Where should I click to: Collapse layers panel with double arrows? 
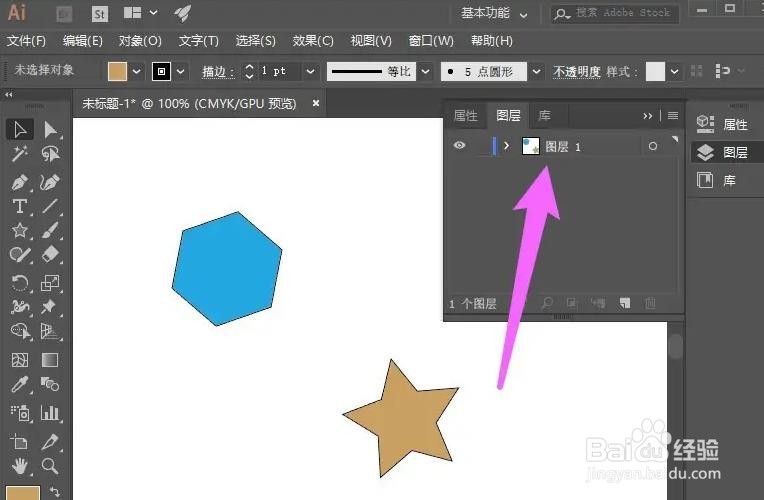648,116
